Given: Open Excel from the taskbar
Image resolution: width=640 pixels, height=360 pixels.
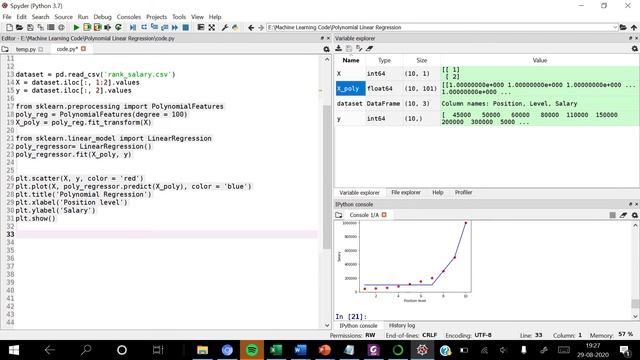Looking at the screenshot, I should click(x=276, y=350).
